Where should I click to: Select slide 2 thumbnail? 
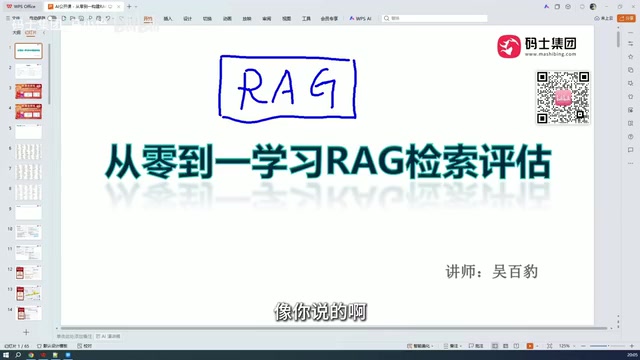[x=29, y=71]
